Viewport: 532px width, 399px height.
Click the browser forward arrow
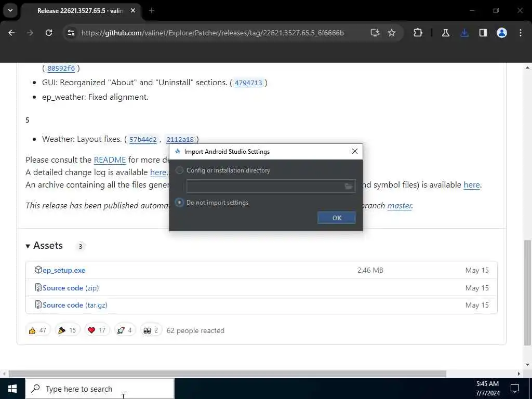coord(30,33)
